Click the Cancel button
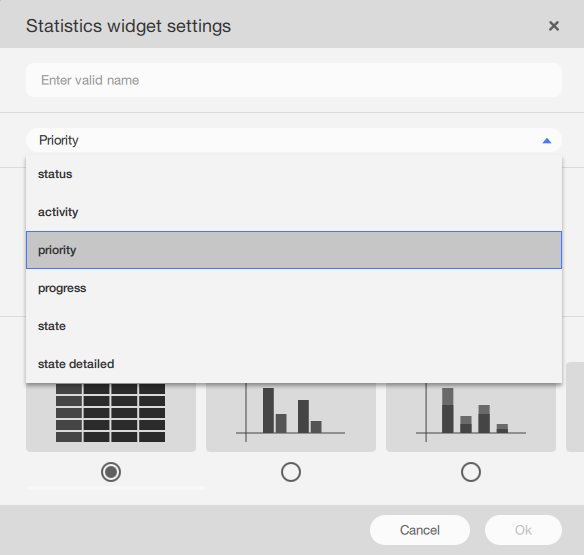Viewport: 584px width, 555px height. [420, 530]
